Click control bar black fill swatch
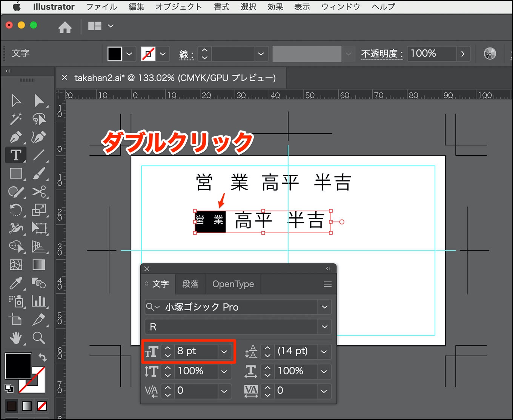 click(115, 54)
